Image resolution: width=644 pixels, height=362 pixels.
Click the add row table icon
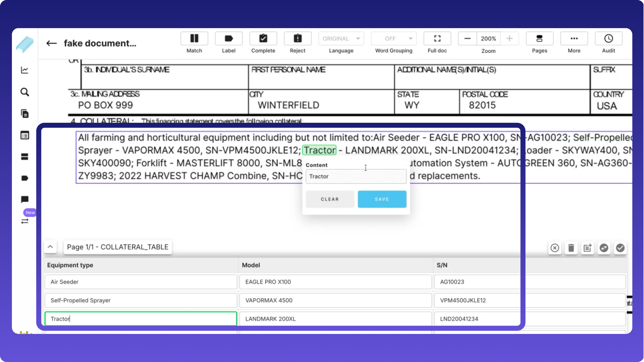click(587, 248)
